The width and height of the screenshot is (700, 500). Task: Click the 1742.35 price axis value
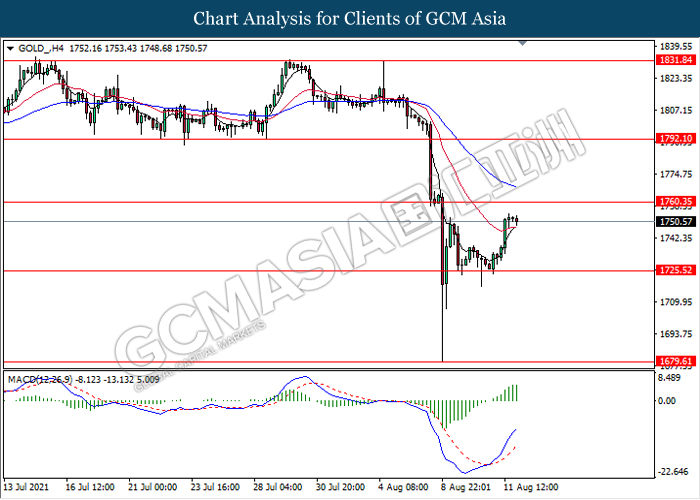[x=676, y=238]
